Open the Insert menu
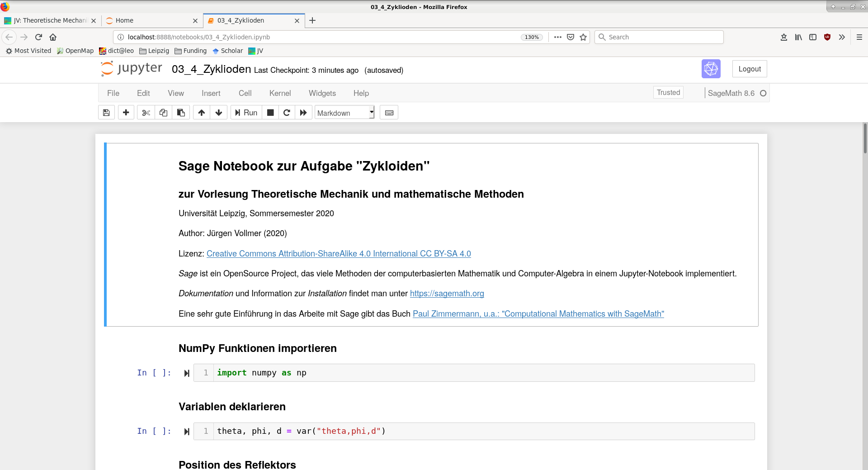This screenshot has width=868, height=470. pyautogui.click(x=211, y=93)
